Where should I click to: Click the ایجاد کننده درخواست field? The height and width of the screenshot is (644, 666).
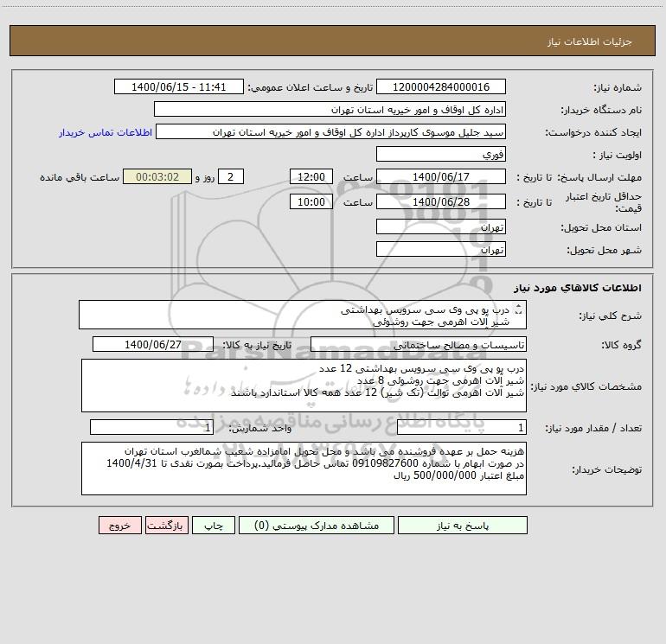(x=331, y=131)
